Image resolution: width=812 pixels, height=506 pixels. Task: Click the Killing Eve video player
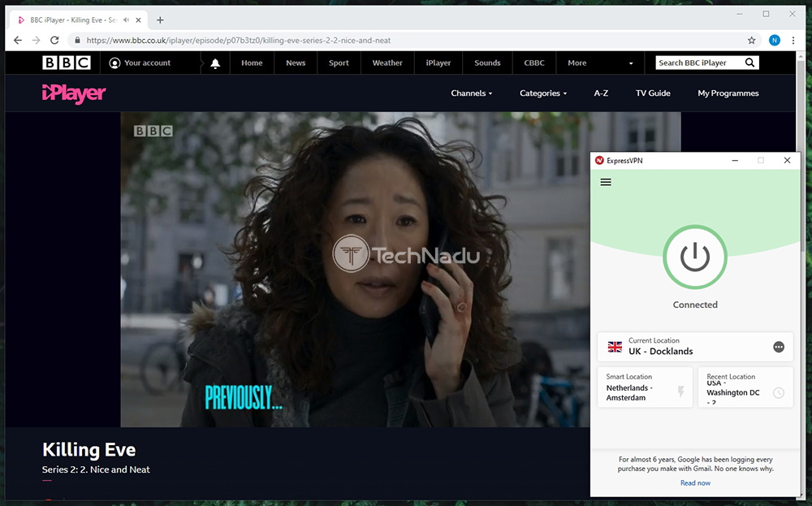355,270
